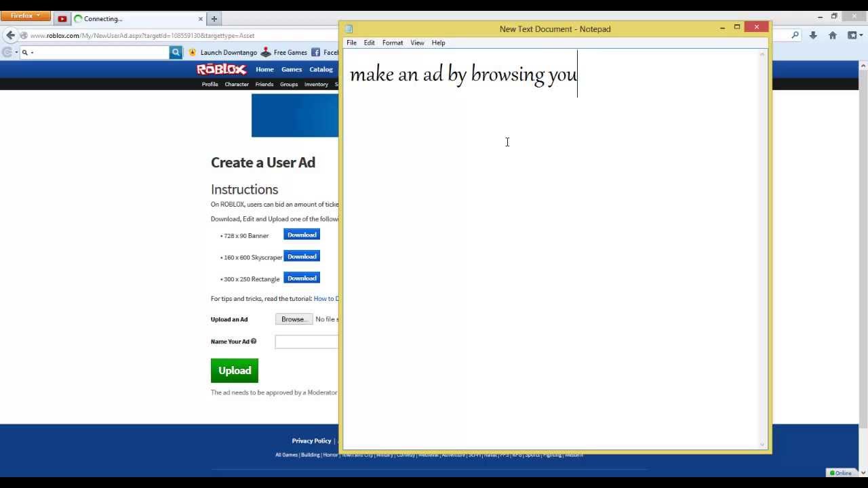The image size is (868, 488).
Task: Download the 728 x 90 Banner template
Action: pos(302,235)
